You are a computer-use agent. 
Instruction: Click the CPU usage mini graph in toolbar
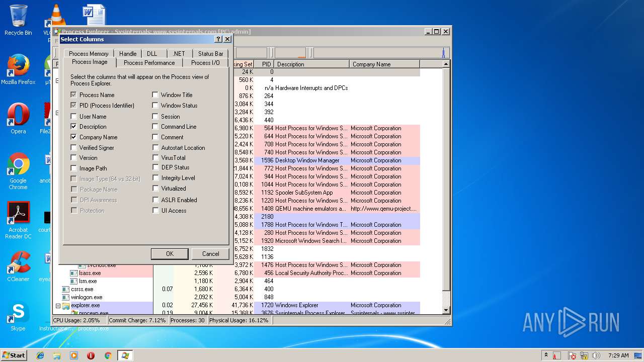[x=251, y=52]
